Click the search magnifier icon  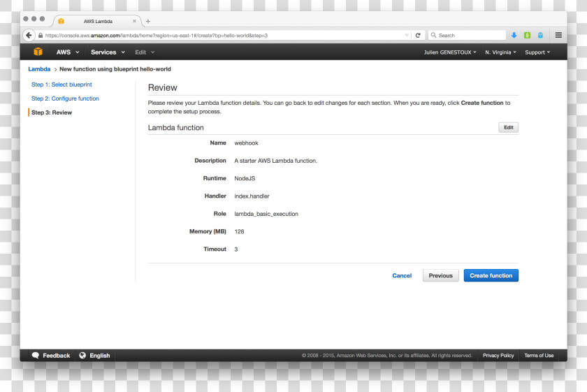click(x=433, y=35)
